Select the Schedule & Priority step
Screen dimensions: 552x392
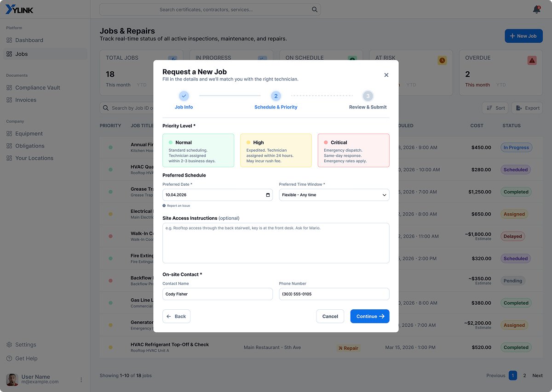(276, 101)
